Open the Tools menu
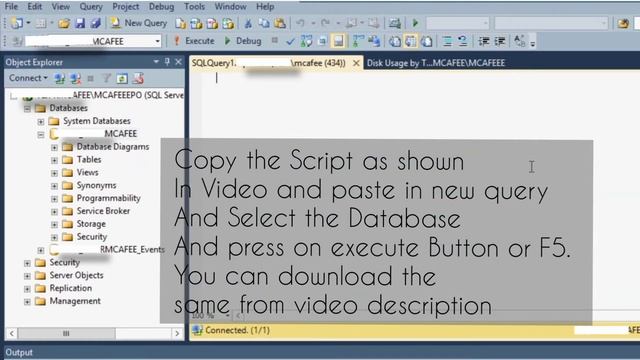The height and width of the screenshot is (360, 640). pyautogui.click(x=194, y=7)
